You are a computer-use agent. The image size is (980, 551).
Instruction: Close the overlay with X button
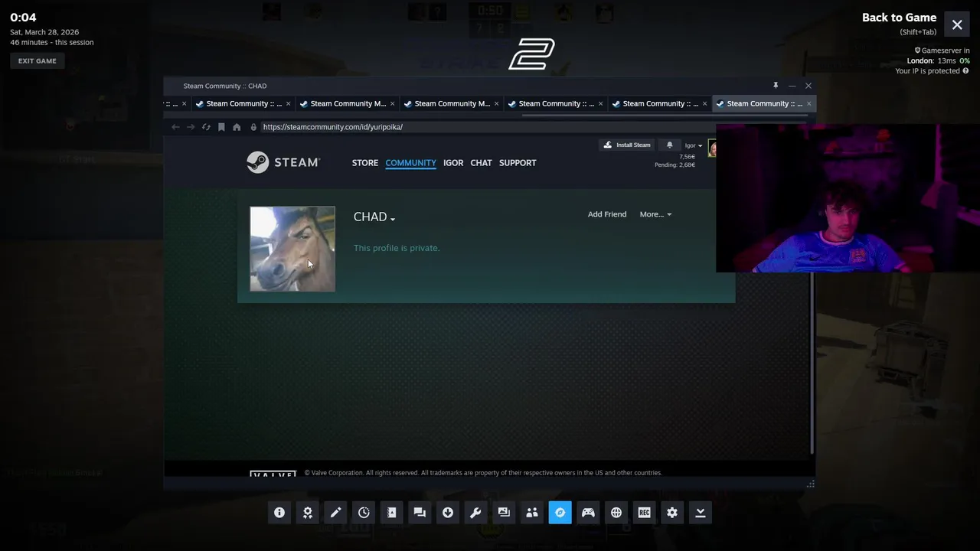957,24
